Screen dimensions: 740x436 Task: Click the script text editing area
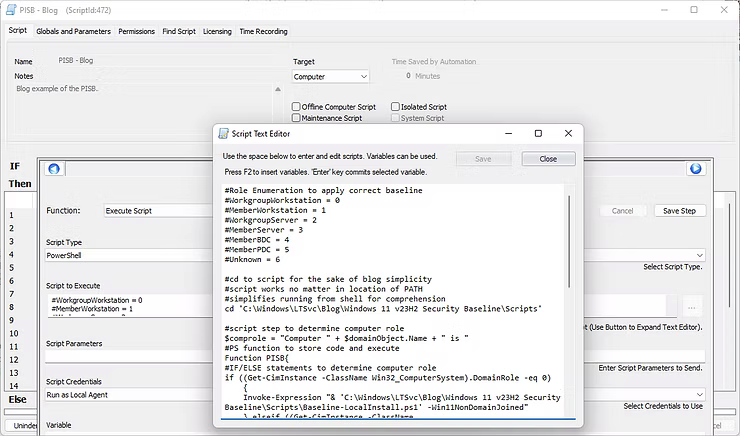click(x=393, y=301)
